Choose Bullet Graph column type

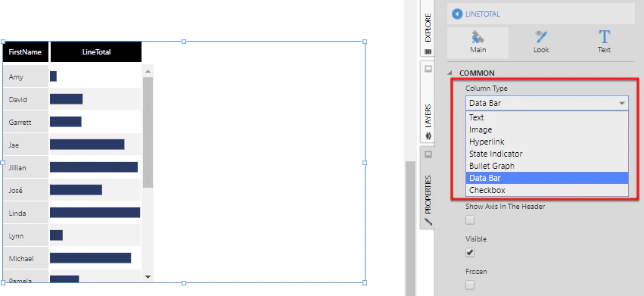[547, 166]
